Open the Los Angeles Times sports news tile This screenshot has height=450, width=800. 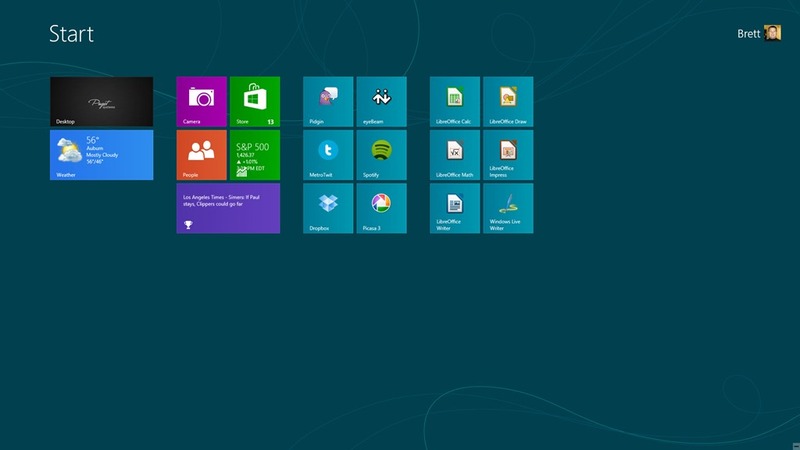point(228,208)
